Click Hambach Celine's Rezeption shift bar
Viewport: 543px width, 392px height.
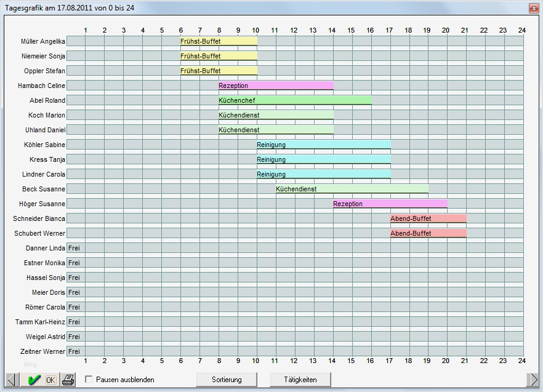pos(275,86)
